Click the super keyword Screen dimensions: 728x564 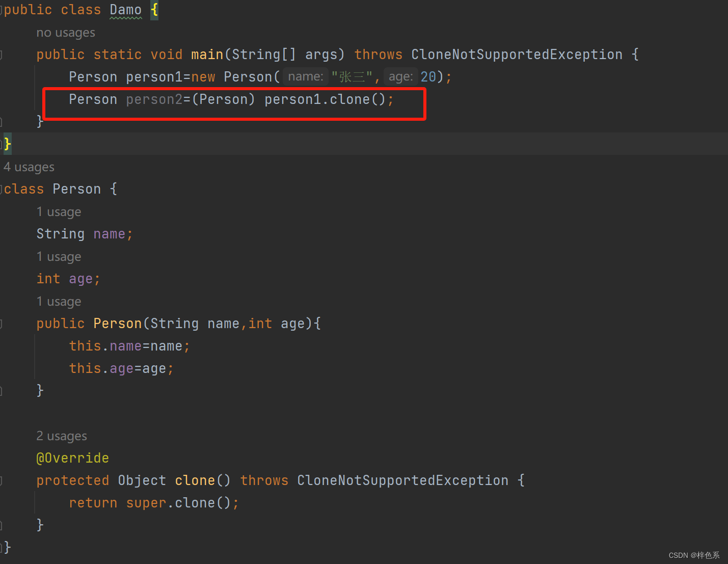click(146, 503)
